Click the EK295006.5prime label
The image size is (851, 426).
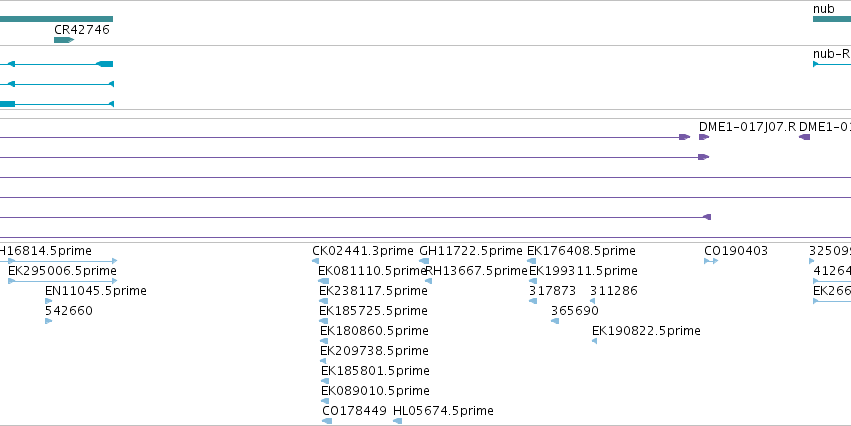[62, 271]
